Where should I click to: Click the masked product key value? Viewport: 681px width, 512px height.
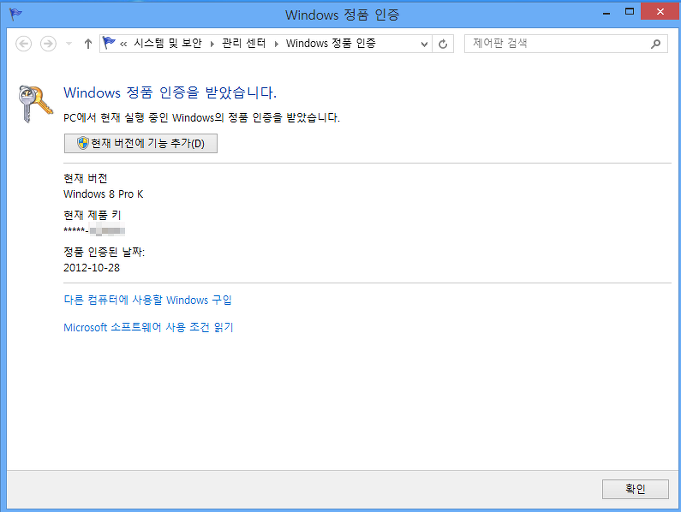click(94, 230)
